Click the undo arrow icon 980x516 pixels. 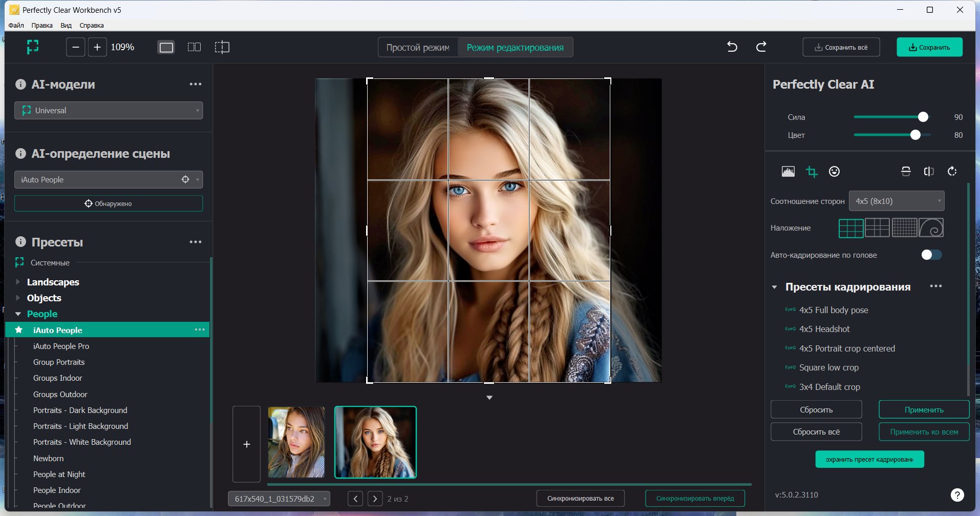tap(732, 47)
